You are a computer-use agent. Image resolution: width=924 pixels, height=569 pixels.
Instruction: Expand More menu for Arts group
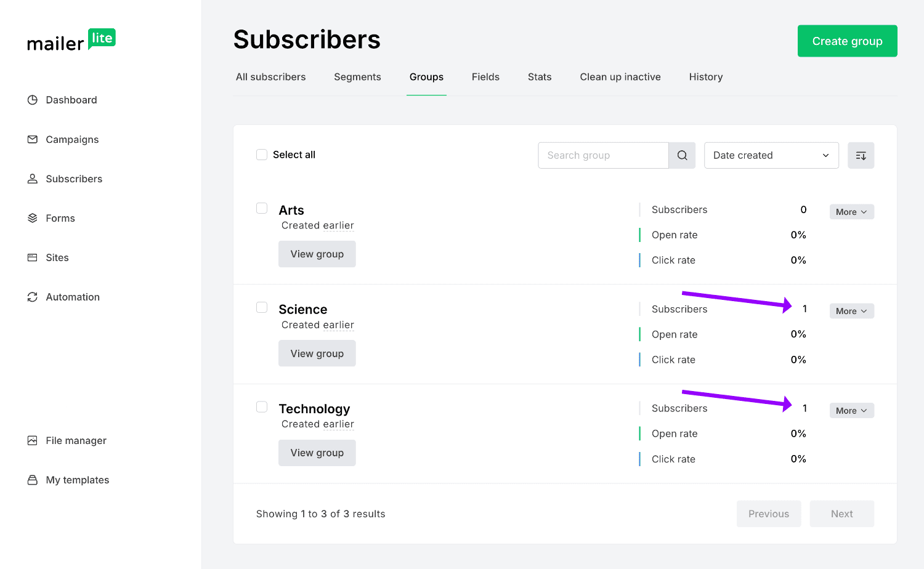pyautogui.click(x=851, y=212)
